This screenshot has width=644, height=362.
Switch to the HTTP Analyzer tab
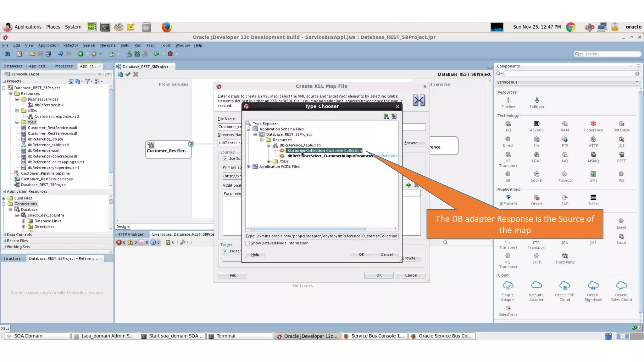click(x=130, y=234)
